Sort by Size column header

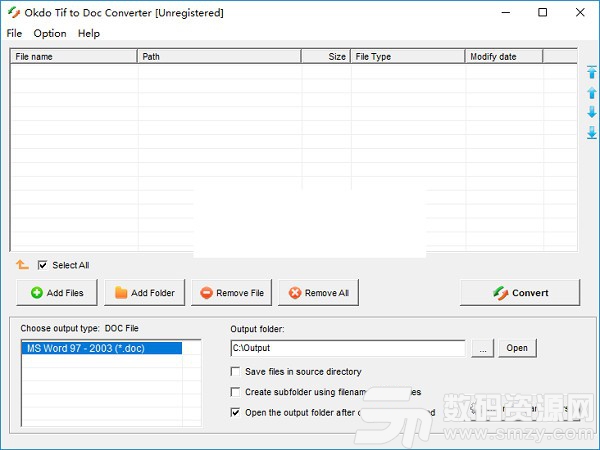click(x=326, y=57)
